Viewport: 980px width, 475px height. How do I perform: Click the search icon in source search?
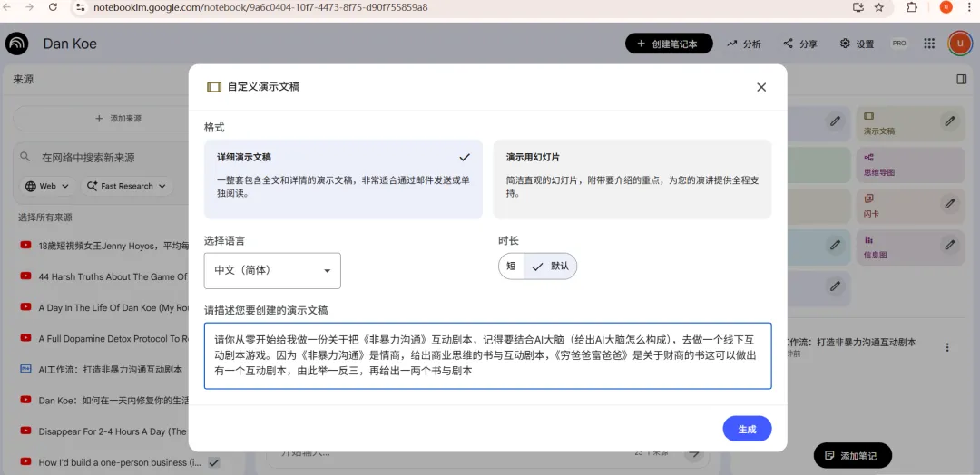coord(25,157)
